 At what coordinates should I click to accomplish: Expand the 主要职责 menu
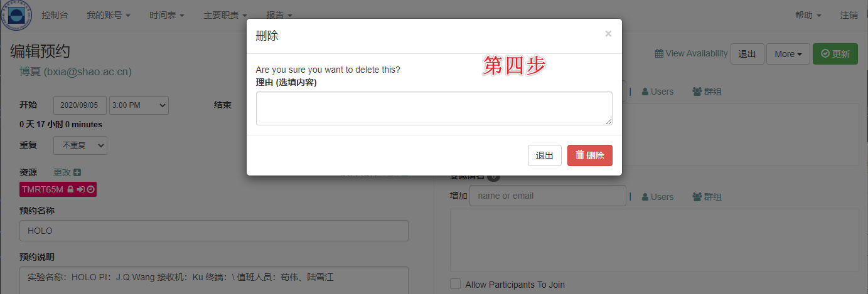click(225, 15)
